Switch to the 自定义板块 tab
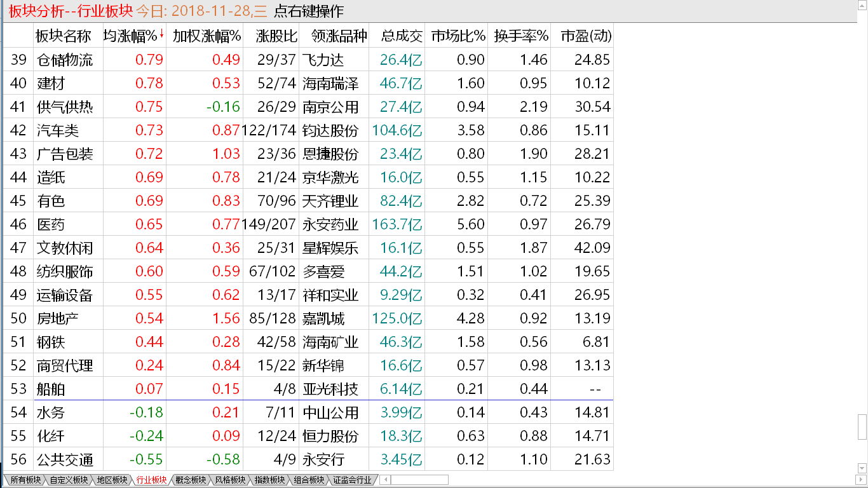This screenshot has width=868, height=488. pyautogui.click(x=69, y=480)
